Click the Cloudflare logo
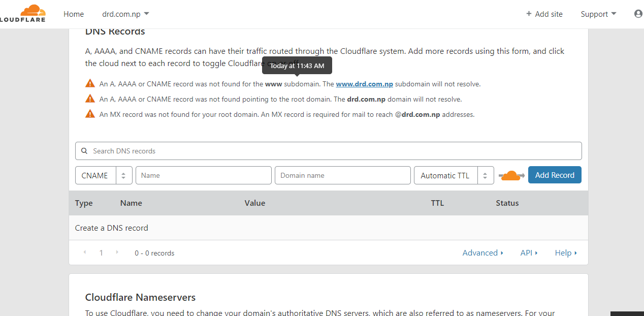This screenshot has height=316, width=644. tap(22, 14)
